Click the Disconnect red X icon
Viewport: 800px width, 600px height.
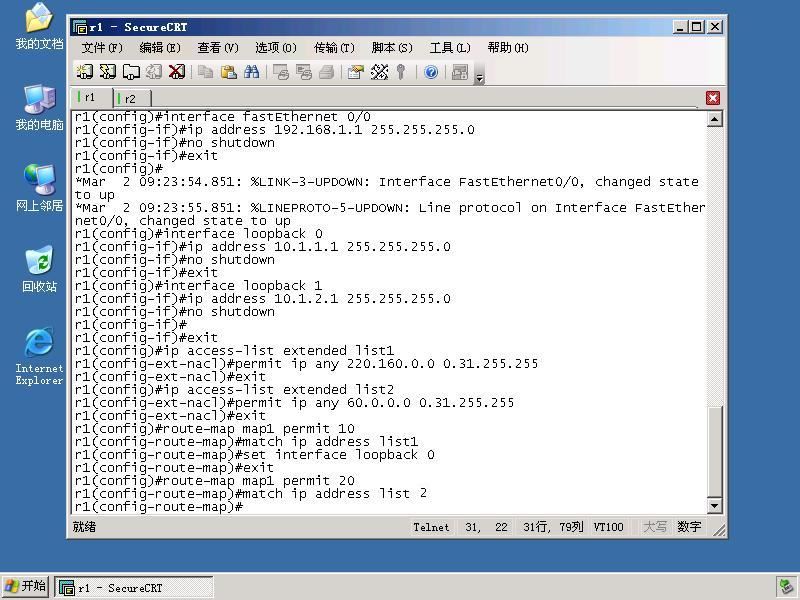(177, 72)
